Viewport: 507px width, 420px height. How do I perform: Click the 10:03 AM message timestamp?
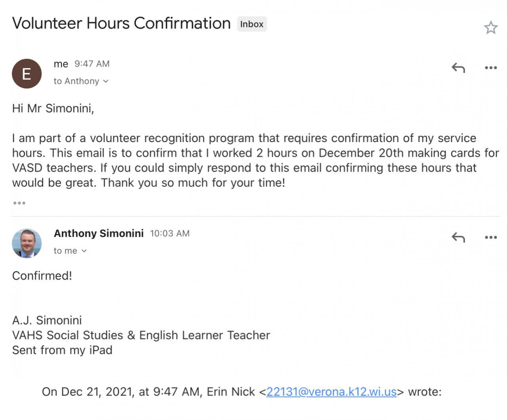point(170,233)
